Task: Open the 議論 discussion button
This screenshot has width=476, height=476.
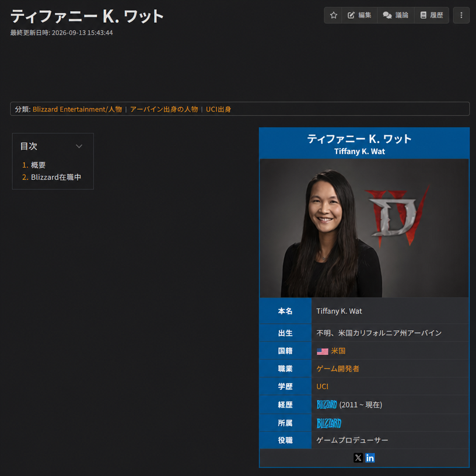Action: click(395, 15)
